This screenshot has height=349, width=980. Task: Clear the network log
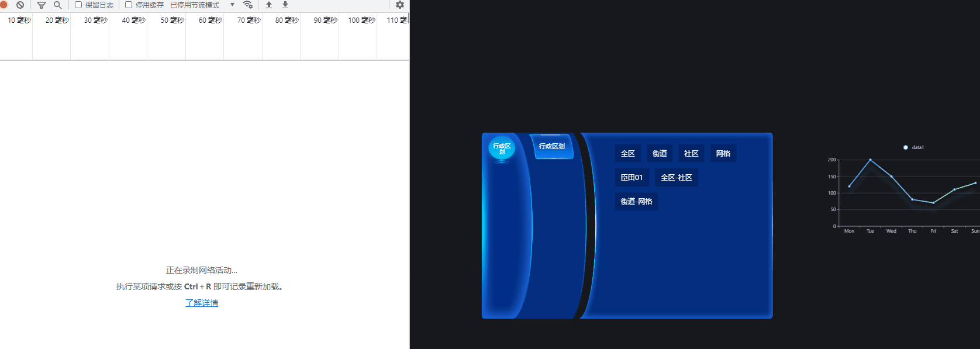pos(20,5)
